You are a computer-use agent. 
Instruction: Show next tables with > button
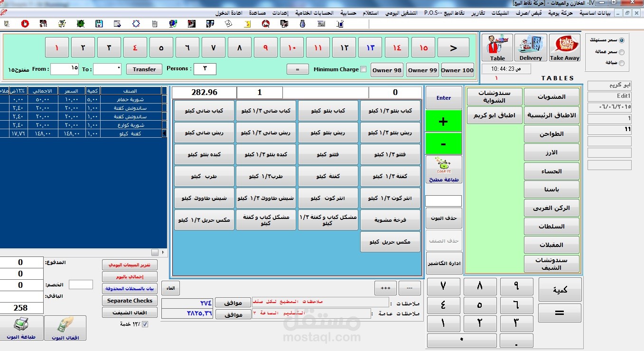tap(453, 47)
